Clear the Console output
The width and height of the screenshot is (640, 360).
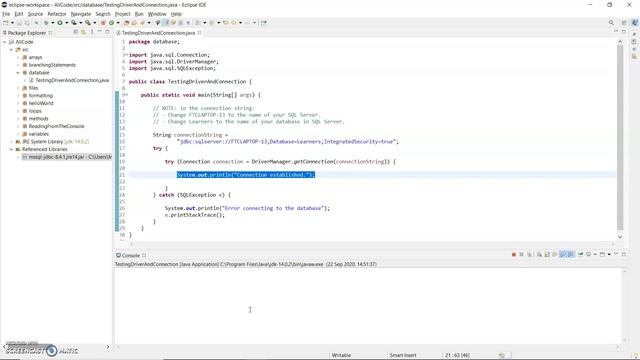(x=540, y=254)
